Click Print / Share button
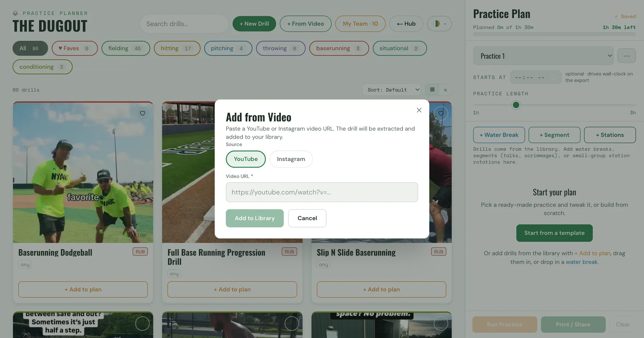The image size is (644, 338). click(x=573, y=324)
